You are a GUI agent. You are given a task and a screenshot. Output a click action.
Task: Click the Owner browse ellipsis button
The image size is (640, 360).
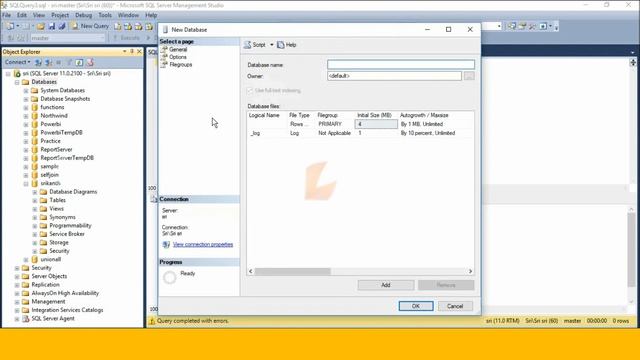pos(469,76)
